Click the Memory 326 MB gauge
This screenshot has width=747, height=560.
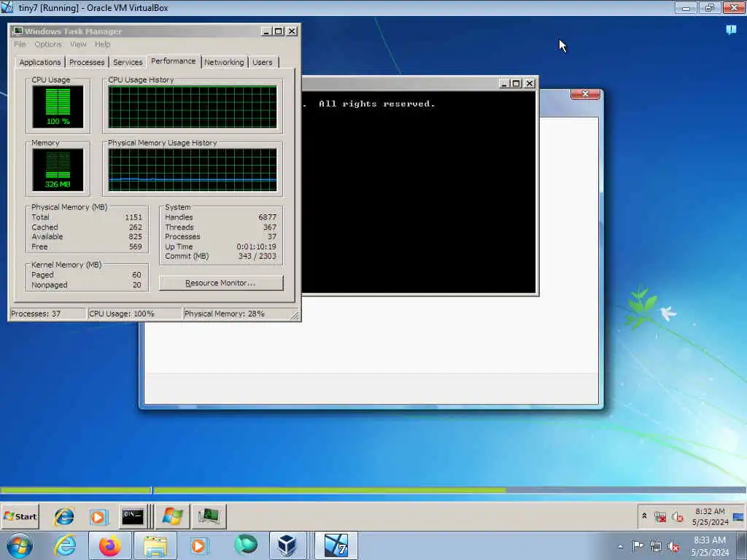(x=58, y=169)
